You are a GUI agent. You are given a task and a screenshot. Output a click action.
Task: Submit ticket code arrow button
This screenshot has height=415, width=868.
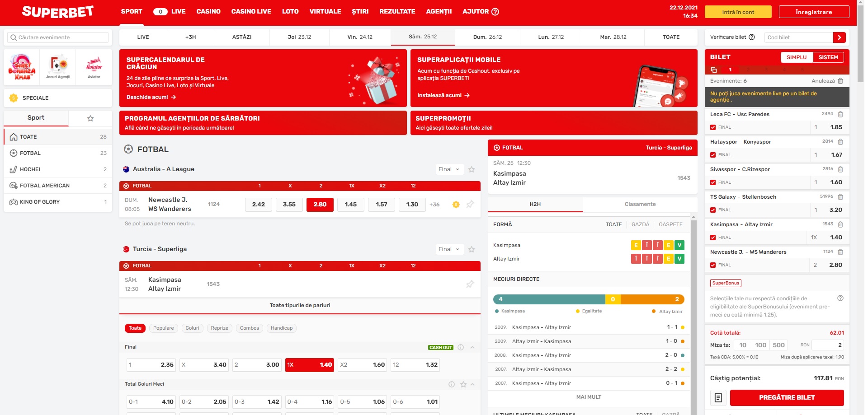tap(839, 37)
